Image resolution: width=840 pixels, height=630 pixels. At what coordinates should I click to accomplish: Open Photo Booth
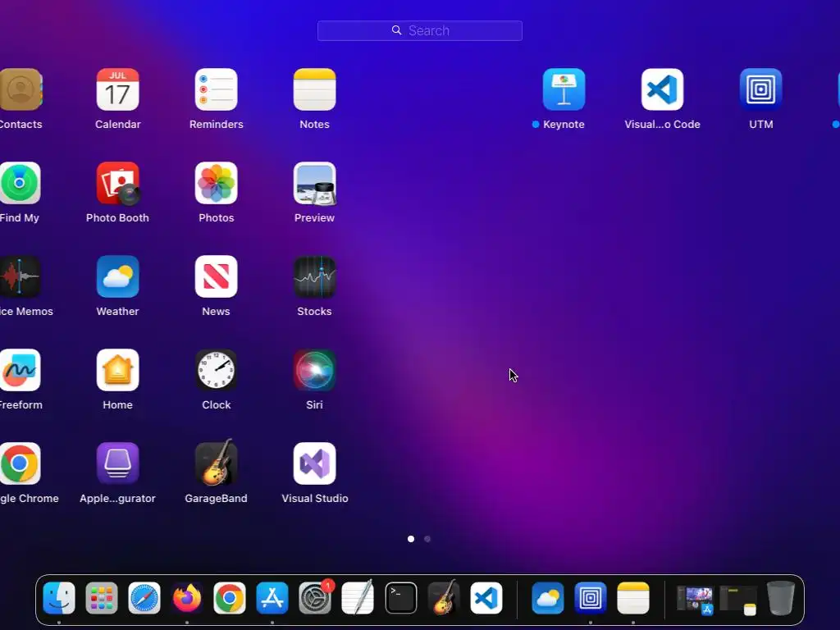(x=118, y=183)
